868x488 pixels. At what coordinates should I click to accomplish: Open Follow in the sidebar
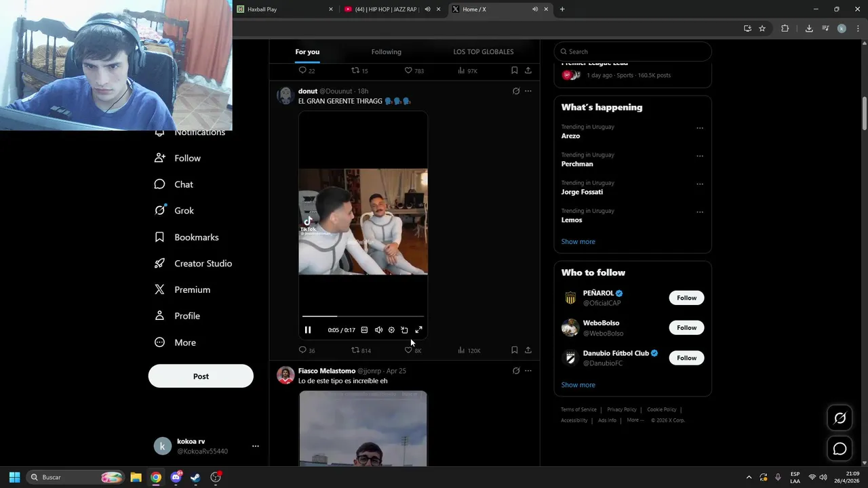(178, 158)
